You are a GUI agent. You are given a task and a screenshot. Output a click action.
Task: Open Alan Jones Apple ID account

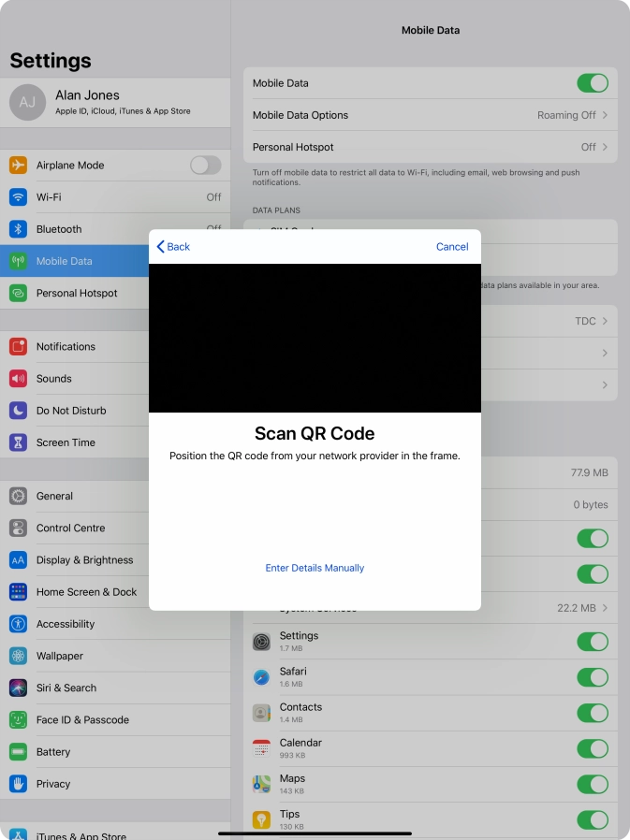tap(115, 102)
